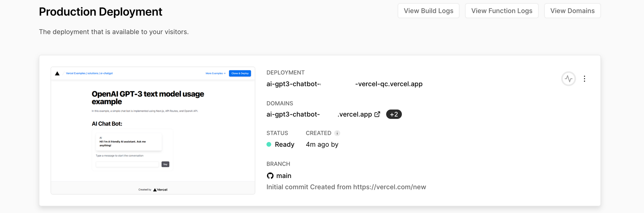Click the BRANCH label text
The image size is (644, 213).
click(278, 164)
